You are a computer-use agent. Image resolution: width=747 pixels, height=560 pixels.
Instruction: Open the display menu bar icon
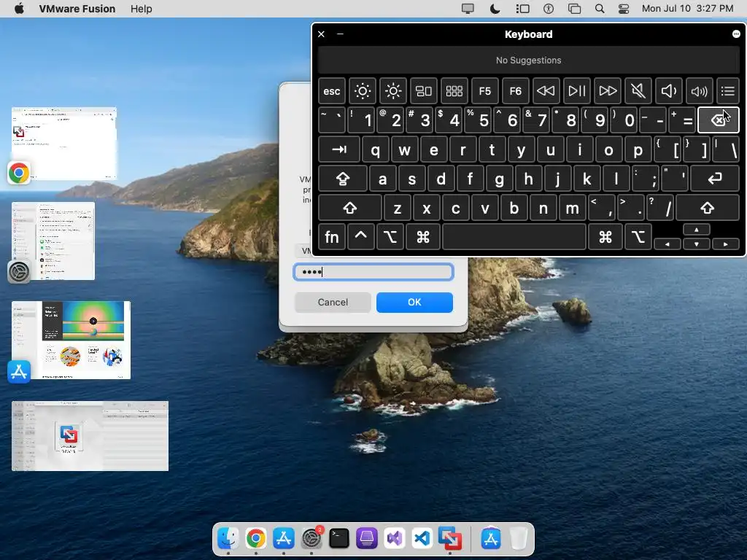(x=468, y=9)
